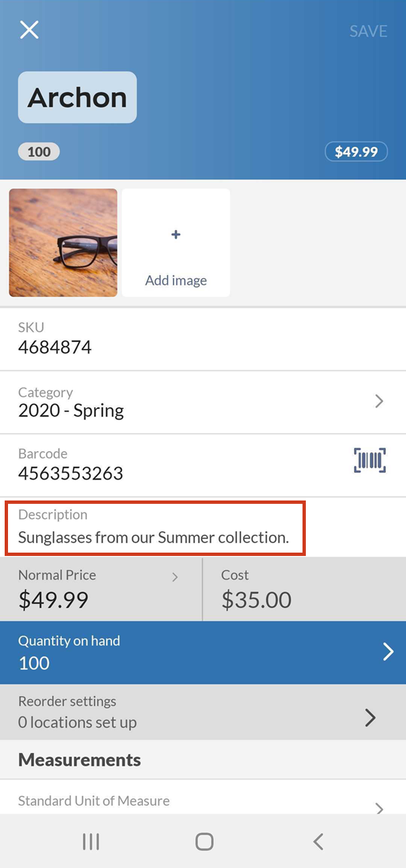This screenshot has height=868, width=406.
Task: Edit the Barcode number field
Action: click(x=71, y=474)
